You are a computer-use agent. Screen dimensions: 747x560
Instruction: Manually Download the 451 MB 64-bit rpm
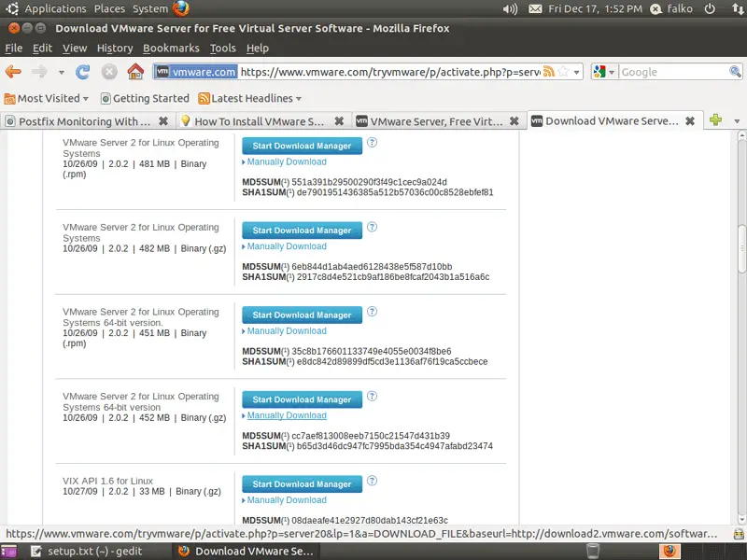click(287, 331)
